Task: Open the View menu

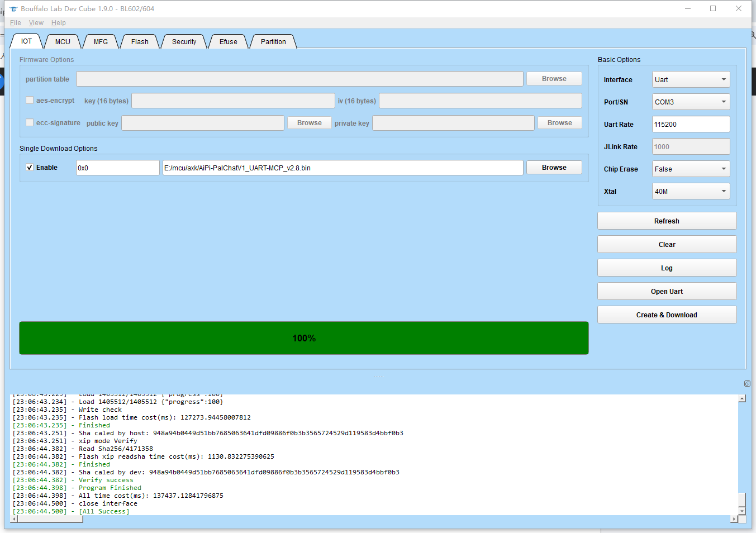Action: [36, 23]
